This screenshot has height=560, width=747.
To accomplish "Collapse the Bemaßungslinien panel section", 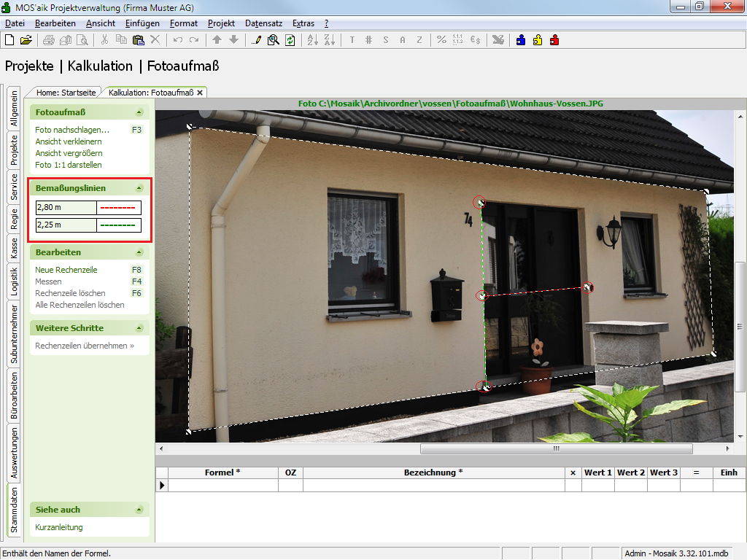I will click(139, 188).
